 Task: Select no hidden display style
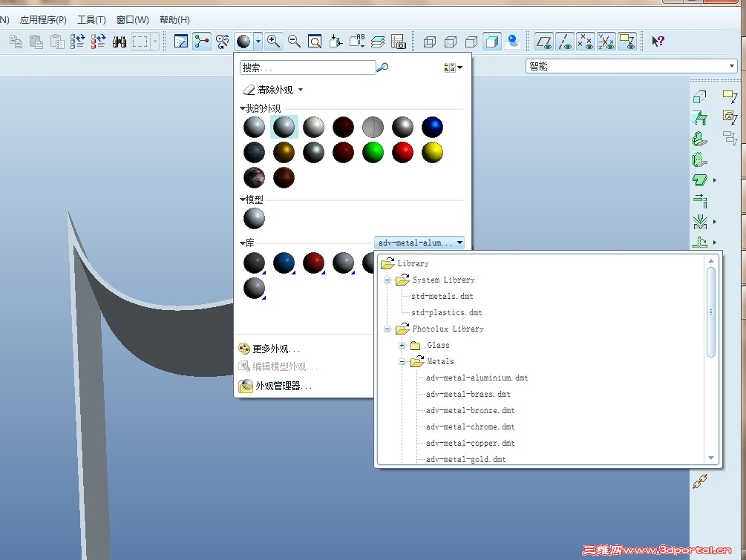(471, 42)
